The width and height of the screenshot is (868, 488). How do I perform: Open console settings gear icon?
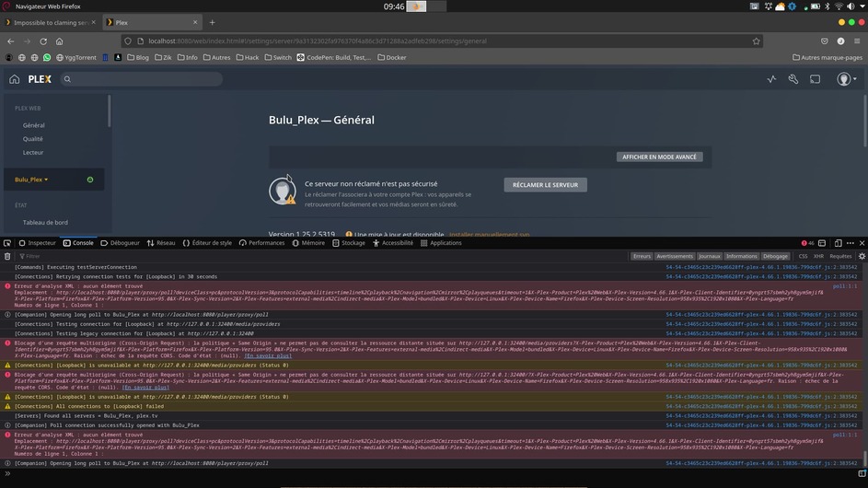[x=862, y=256]
